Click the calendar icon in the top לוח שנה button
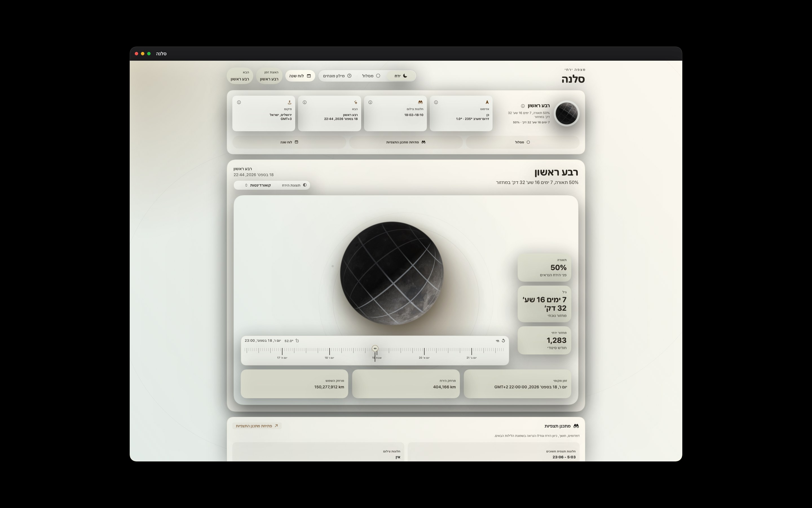 coord(309,76)
